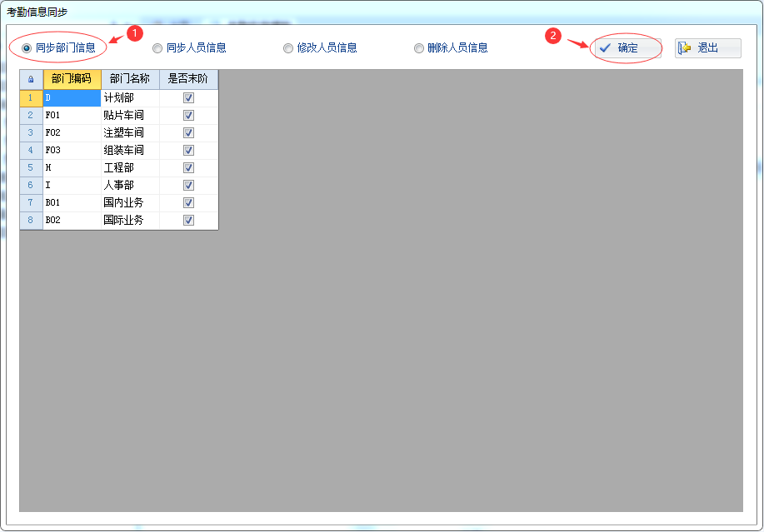Screen dimensions: 764x532
Task: Select the B02 department code cell
Action: point(72,221)
